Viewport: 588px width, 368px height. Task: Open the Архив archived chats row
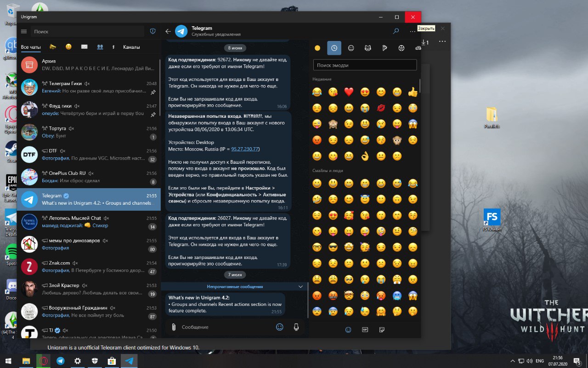click(89, 65)
